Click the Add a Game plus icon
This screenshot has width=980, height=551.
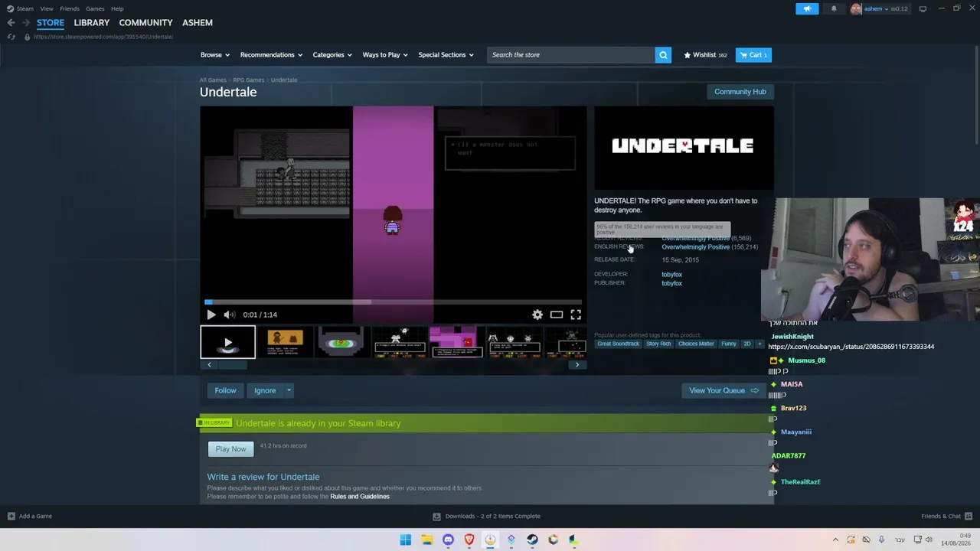11,516
